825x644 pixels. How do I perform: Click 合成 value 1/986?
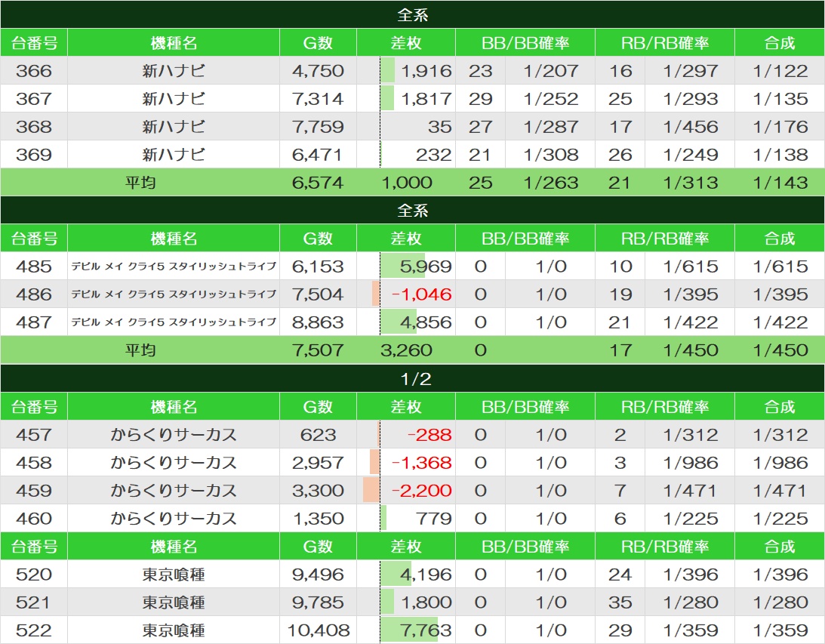780,463
